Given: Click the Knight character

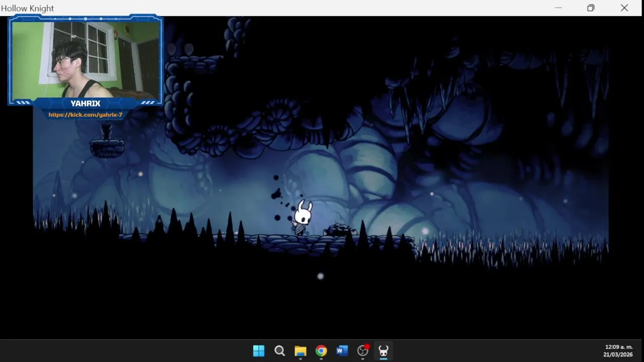Looking at the screenshot, I should pyautogui.click(x=302, y=218).
